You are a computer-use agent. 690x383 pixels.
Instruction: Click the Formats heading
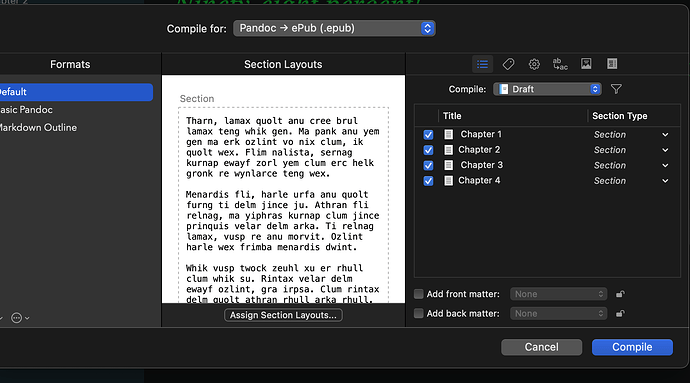click(x=70, y=64)
